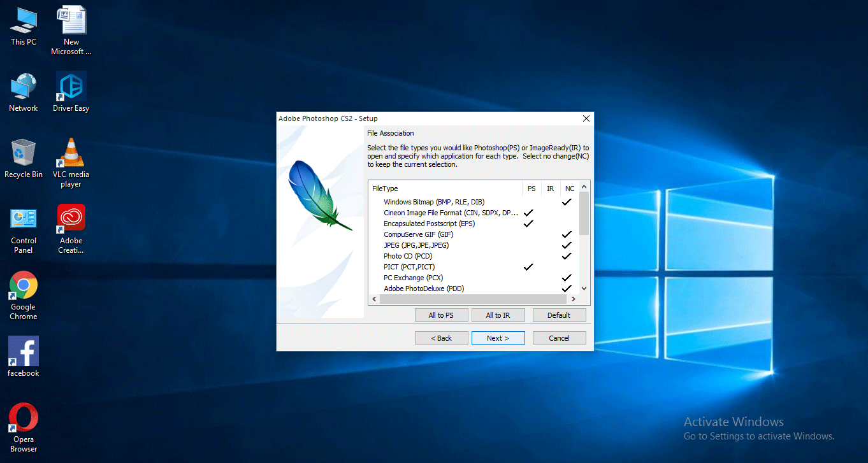This screenshot has height=463, width=868.
Task: Click the file list scroll left arrow
Action: [x=374, y=299]
